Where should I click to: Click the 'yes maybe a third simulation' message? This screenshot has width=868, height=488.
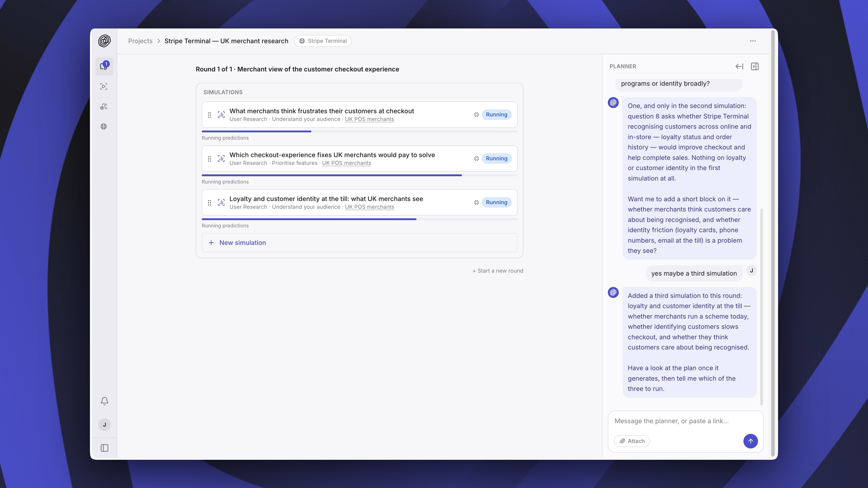pos(694,273)
